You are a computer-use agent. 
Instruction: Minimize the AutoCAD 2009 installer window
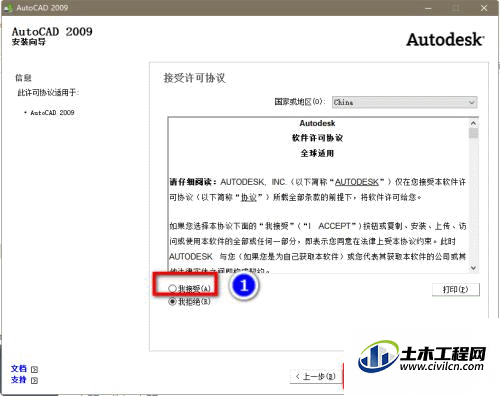tap(428, 8)
